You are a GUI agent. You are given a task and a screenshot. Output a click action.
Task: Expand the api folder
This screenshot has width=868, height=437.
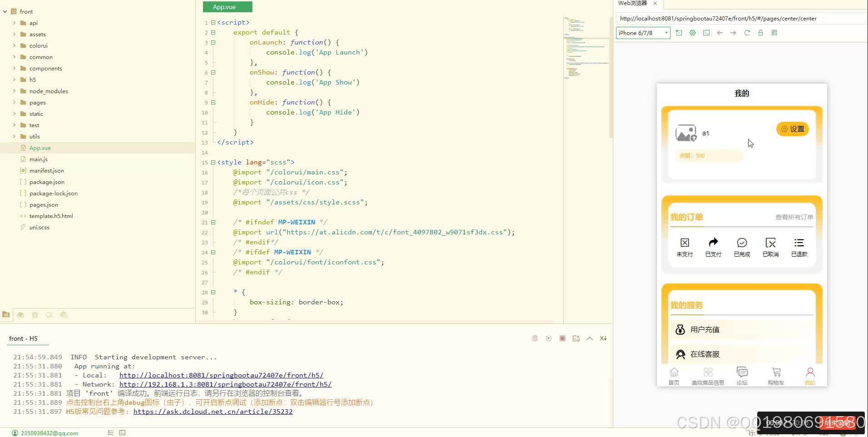click(14, 23)
